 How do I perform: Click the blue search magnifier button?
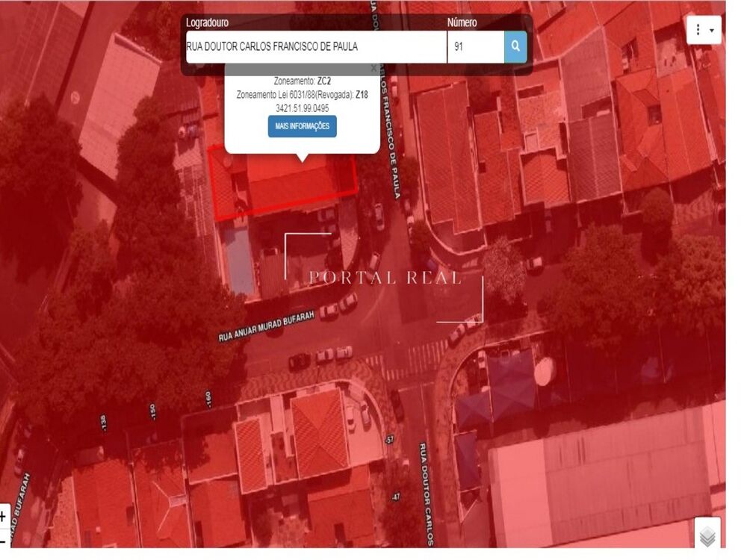[515, 46]
